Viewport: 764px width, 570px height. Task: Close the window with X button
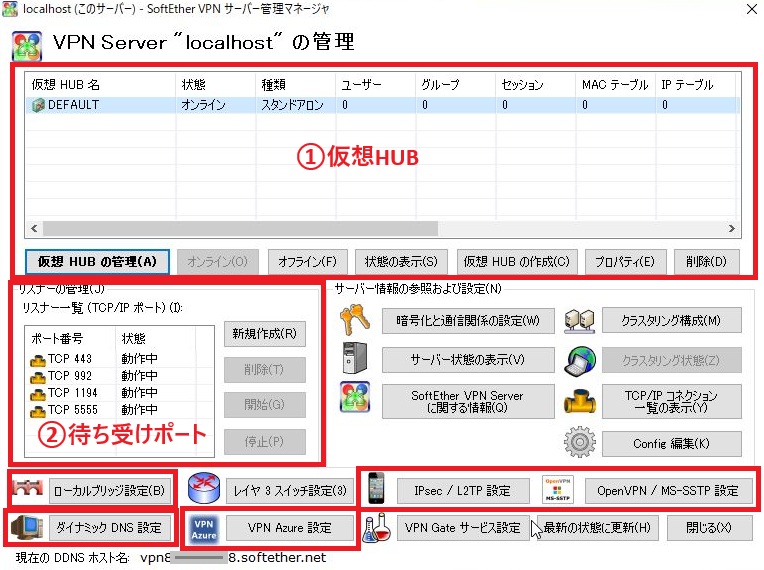[x=752, y=9]
